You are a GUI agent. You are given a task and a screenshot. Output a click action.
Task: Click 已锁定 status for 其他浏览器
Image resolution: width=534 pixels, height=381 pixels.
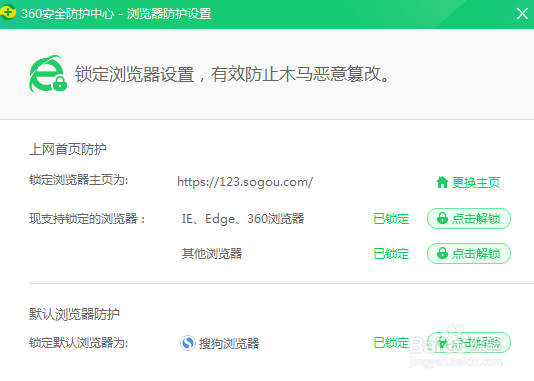tap(391, 254)
